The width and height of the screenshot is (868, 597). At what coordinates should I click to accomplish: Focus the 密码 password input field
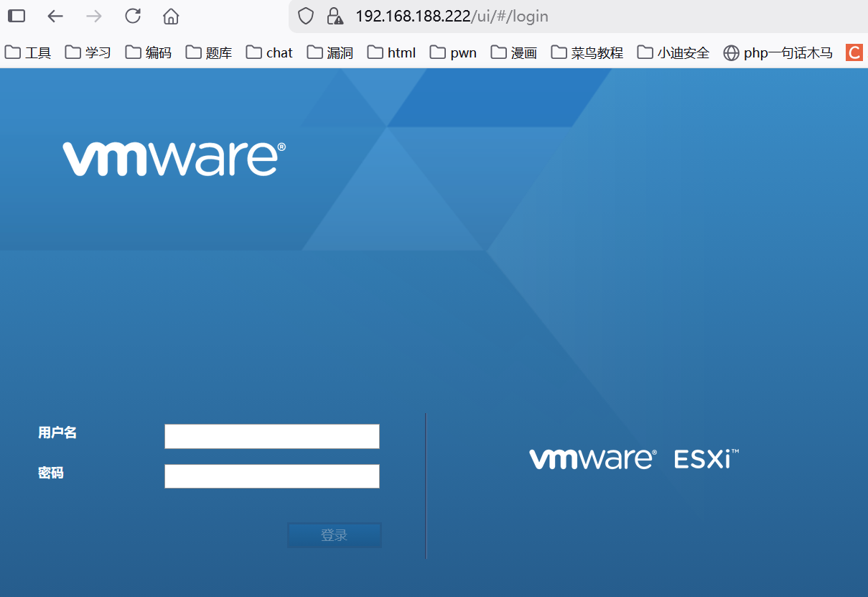click(272, 476)
